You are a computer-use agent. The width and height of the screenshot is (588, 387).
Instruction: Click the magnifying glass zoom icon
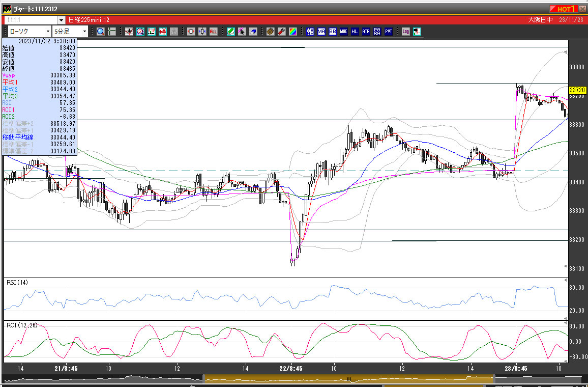point(101,32)
